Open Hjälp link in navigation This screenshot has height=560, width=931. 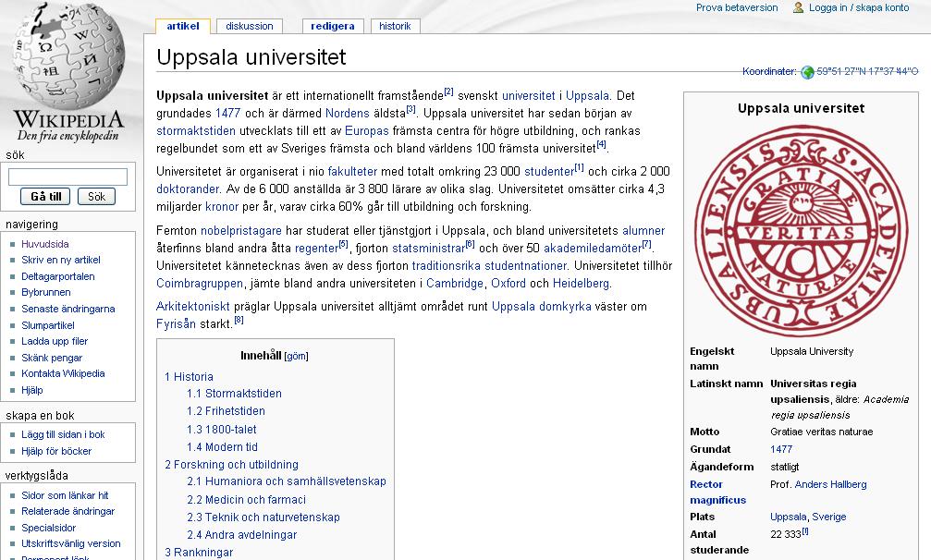click(32, 390)
